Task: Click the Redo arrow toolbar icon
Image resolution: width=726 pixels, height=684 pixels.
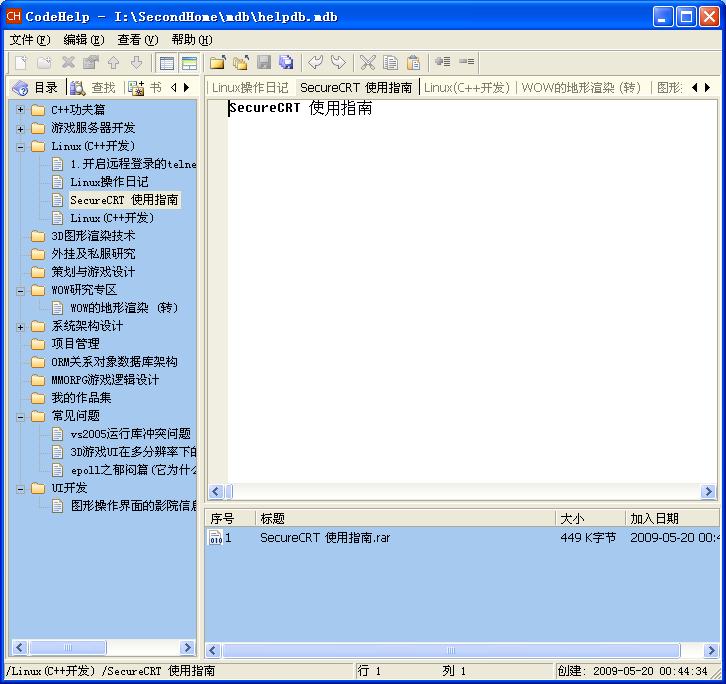Action: 338,63
